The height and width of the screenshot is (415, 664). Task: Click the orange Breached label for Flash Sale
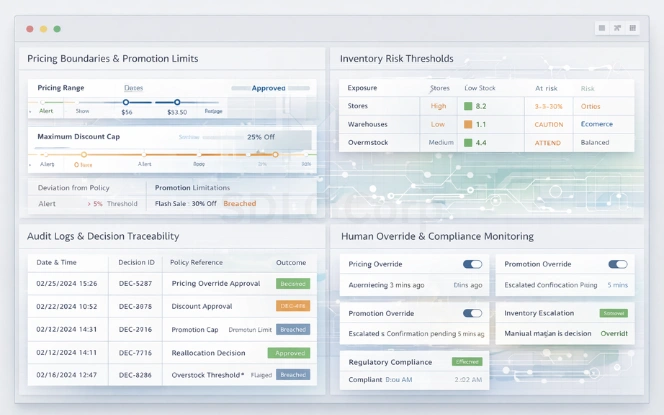coord(240,204)
